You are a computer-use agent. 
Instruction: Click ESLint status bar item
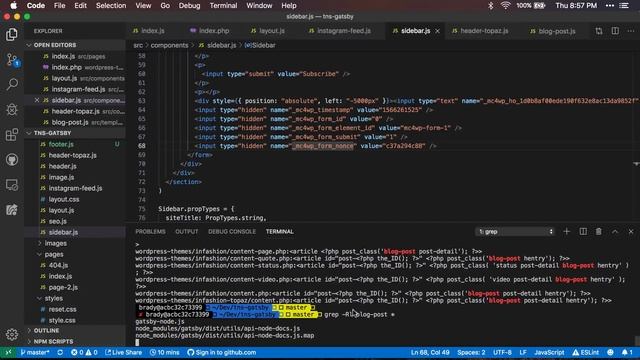tap(586, 352)
